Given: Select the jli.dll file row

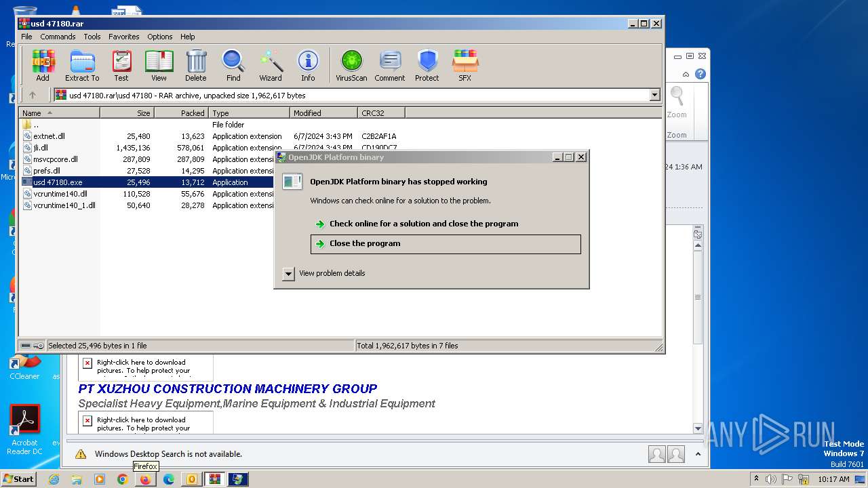Looking at the screenshot, I should tap(146, 148).
